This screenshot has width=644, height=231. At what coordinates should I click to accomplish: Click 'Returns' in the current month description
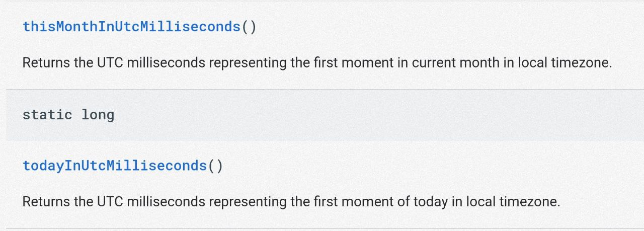46,63
